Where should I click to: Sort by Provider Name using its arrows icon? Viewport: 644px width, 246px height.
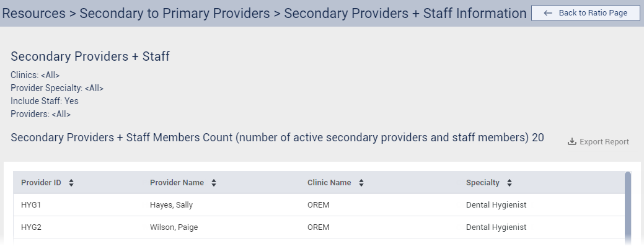(214, 183)
